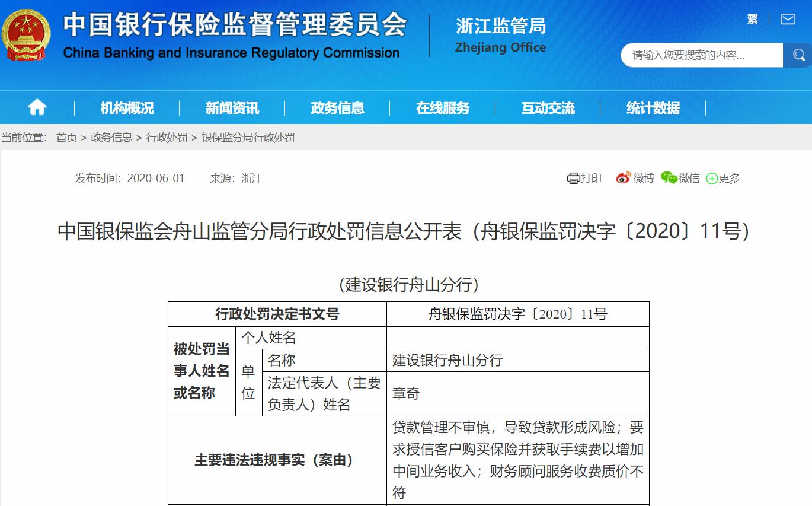Click the 个人姓名 table cell
This screenshot has height=506, width=812.
point(311,338)
